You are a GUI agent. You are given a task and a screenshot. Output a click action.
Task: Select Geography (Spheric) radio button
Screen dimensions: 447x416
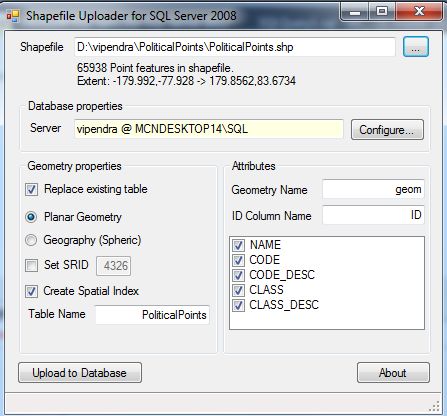[x=31, y=240]
